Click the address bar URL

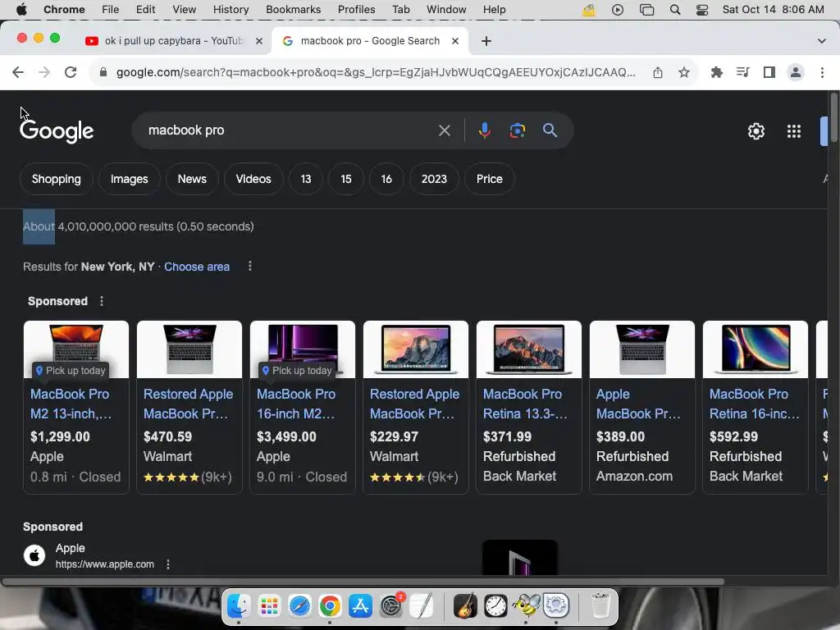click(376, 72)
